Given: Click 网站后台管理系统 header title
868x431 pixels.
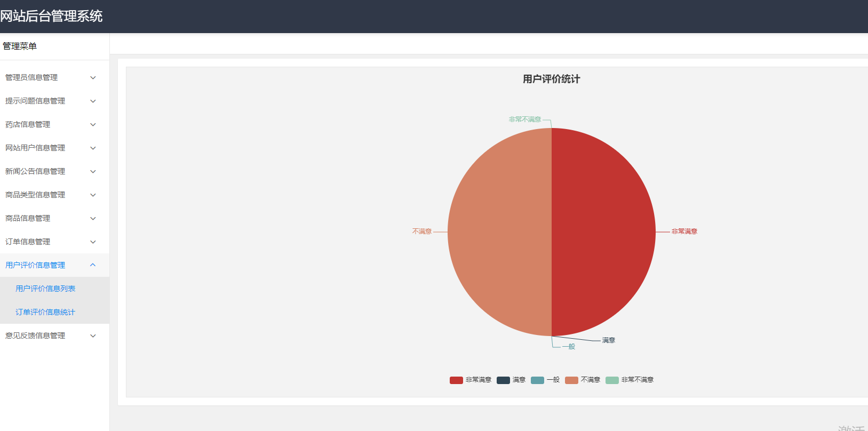Looking at the screenshot, I should 51,16.
